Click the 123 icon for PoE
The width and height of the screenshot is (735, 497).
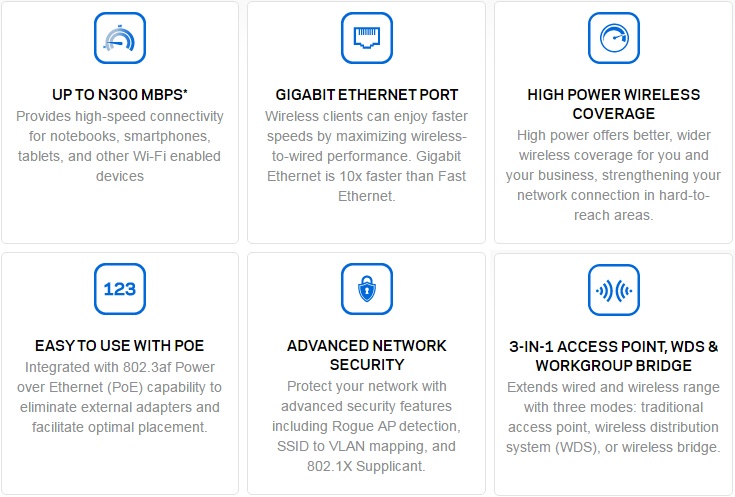point(120,289)
